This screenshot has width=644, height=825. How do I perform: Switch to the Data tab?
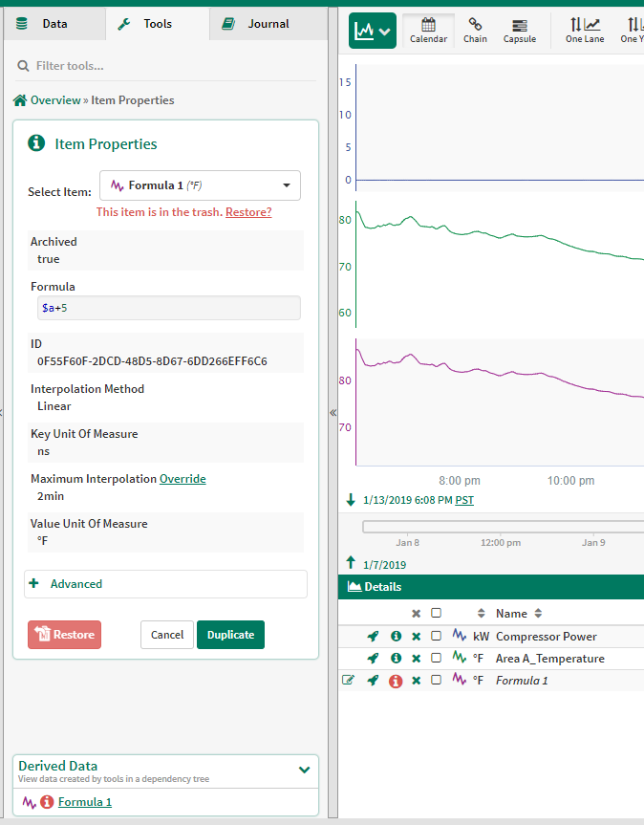coord(54,23)
